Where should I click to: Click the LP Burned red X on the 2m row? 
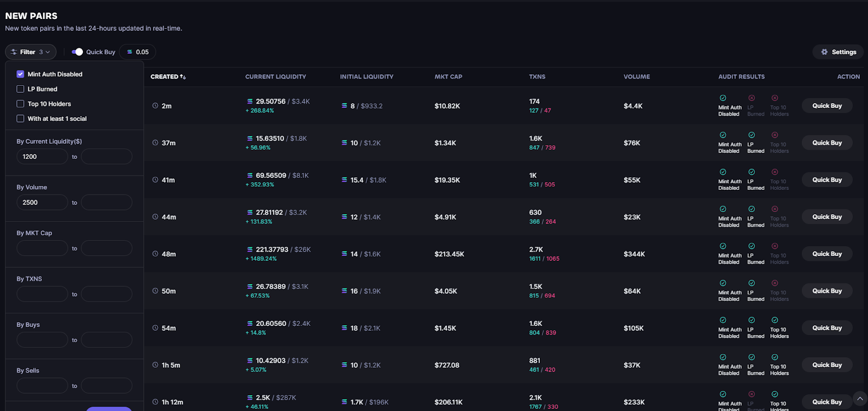pos(751,98)
